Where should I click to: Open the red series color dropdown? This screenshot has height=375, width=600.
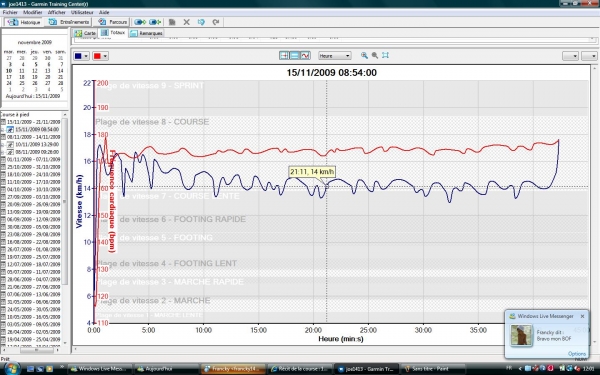coord(101,56)
